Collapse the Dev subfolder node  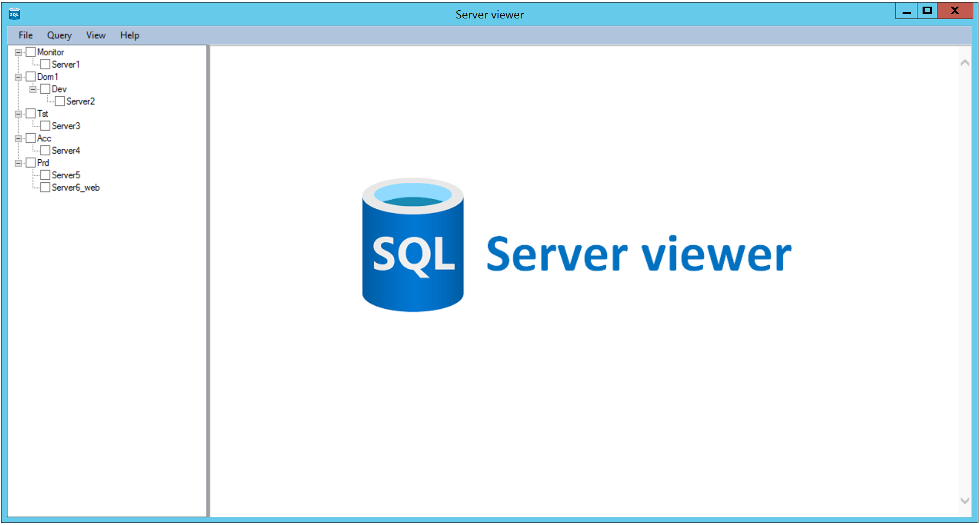coord(33,89)
